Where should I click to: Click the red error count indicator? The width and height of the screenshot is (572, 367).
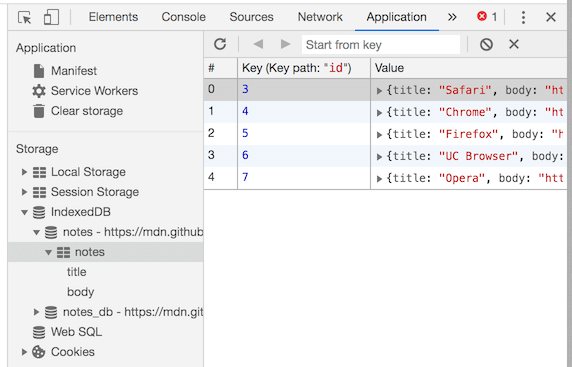pyautogui.click(x=487, y=17)
